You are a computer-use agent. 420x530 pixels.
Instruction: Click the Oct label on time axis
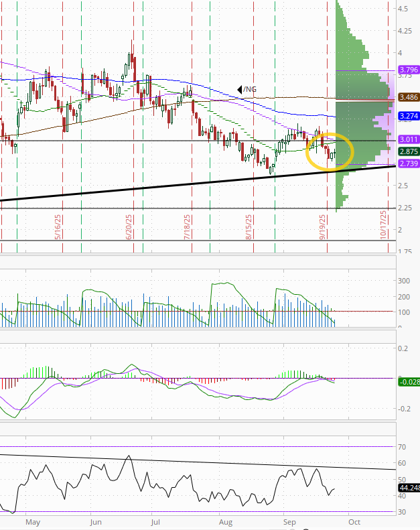pos(354,522)
